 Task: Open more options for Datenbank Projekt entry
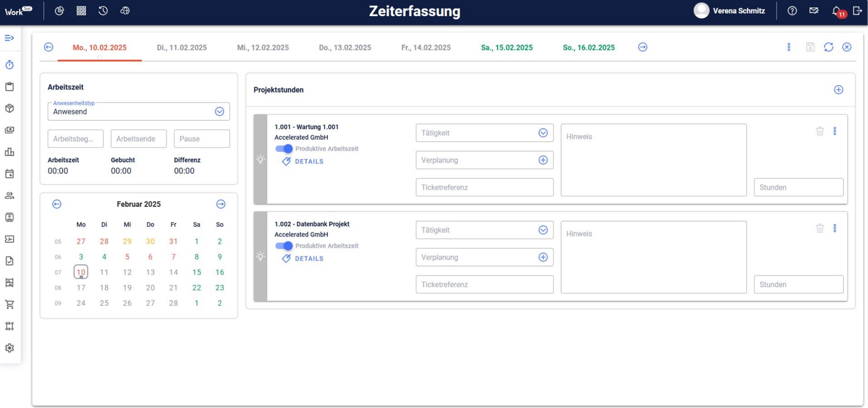[x=835, y=228]
